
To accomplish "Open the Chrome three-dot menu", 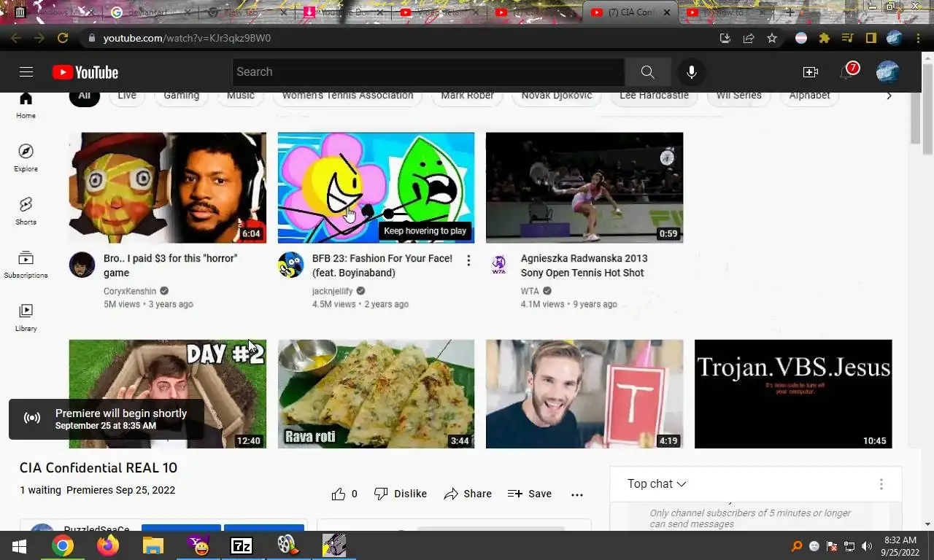I will pos(918,38).
